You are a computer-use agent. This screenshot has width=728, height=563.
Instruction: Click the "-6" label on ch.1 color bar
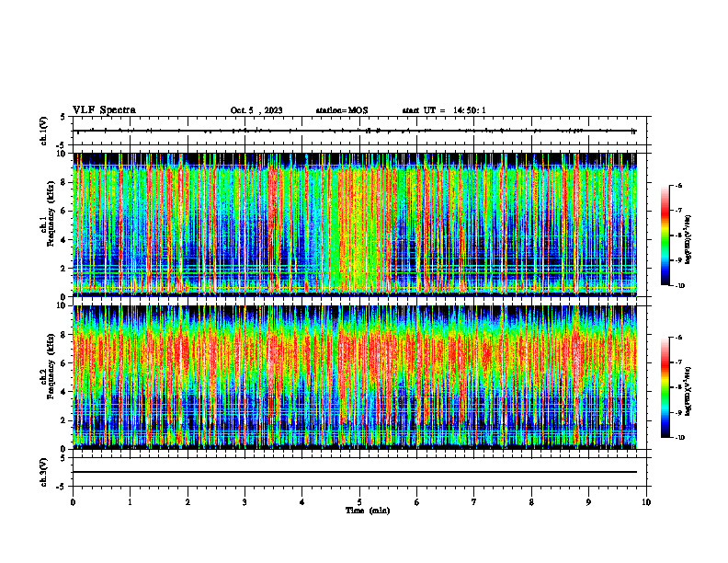677,185
